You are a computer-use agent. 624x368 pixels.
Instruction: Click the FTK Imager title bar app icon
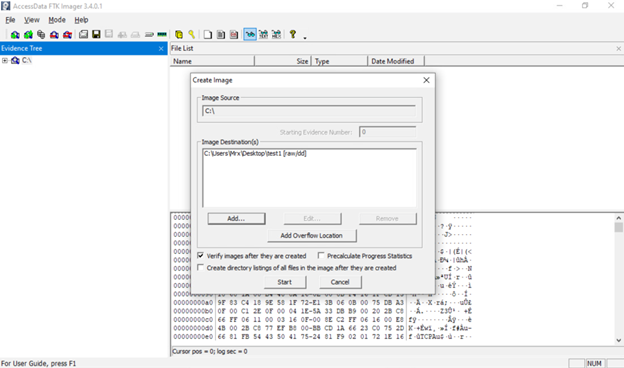tap(6, 6)
